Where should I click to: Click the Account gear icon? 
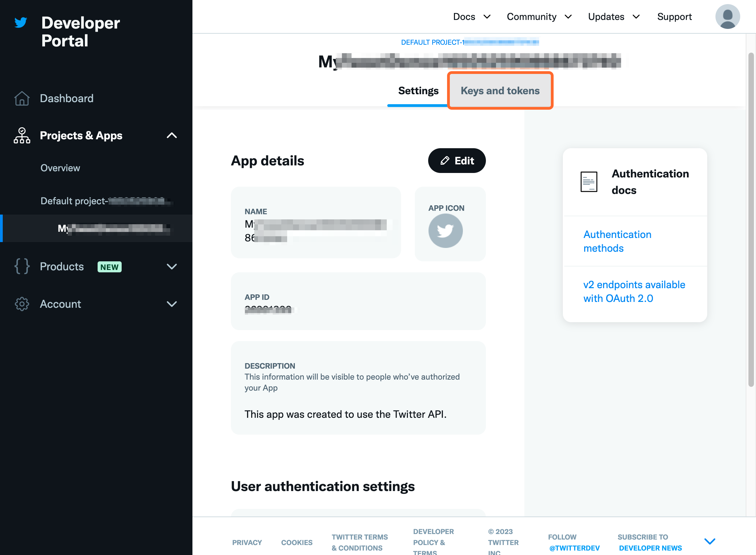click(x=22, y=304)
